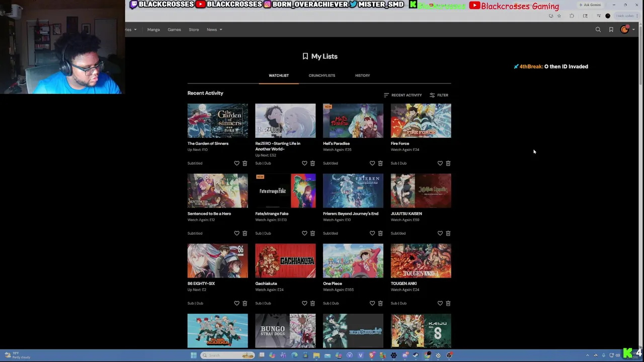Open Frieren: Beyond Journey's End title link
The height and width of the screenshot is (362, 644).
pos(351,214)
